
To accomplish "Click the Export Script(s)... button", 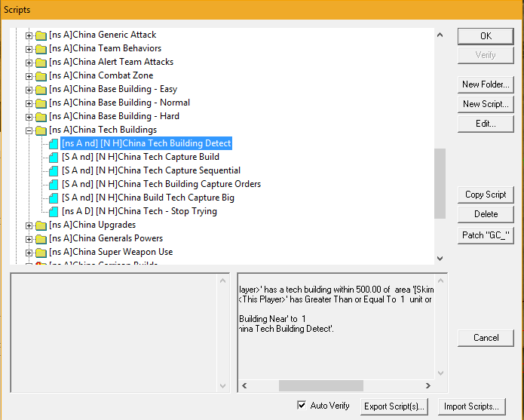I will coord(394,406).
